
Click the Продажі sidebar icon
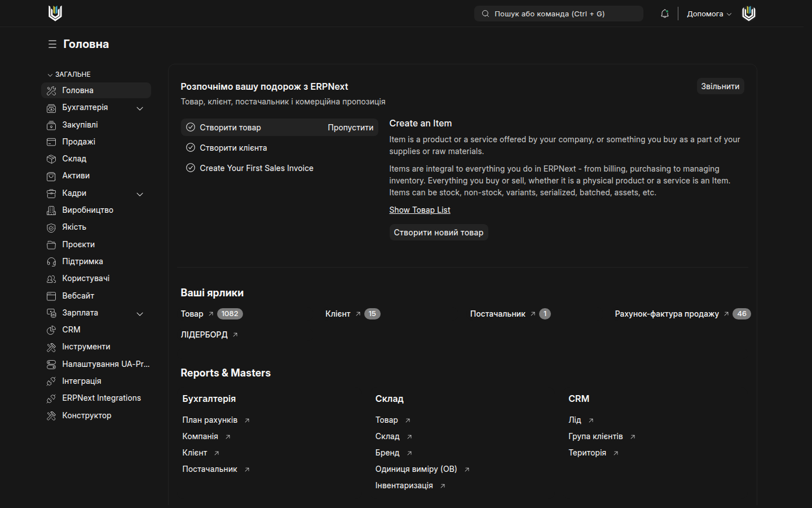click(x=51, y=142)
